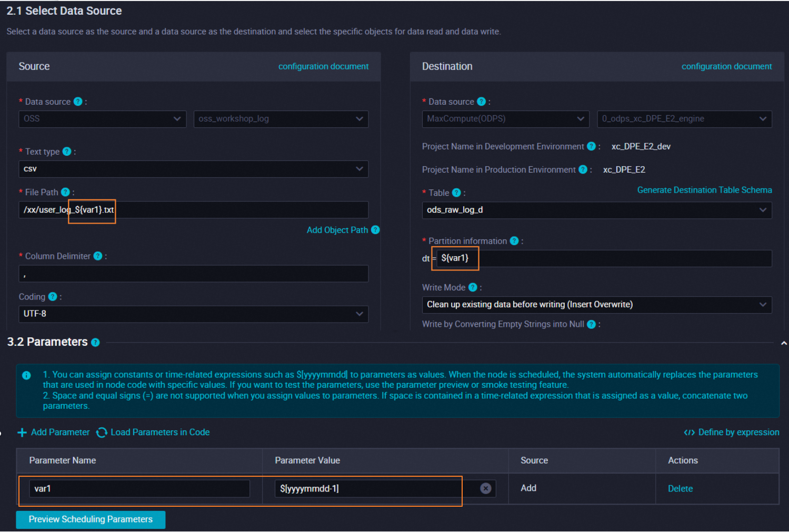Open the oss_workshop_log data source dropdown
This screenshot has width=789, height=532.
[281, 119]
